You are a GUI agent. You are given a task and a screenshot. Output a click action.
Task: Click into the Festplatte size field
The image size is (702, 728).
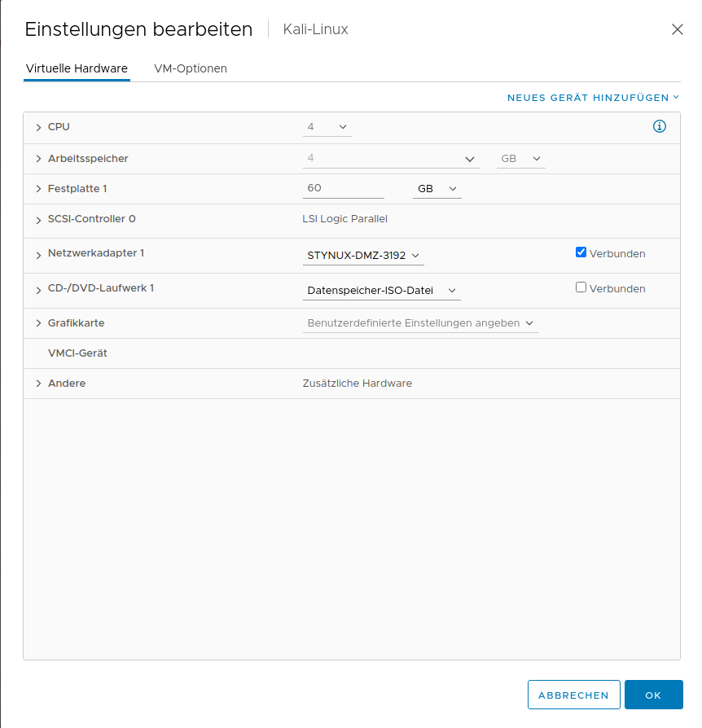[342, 188]
